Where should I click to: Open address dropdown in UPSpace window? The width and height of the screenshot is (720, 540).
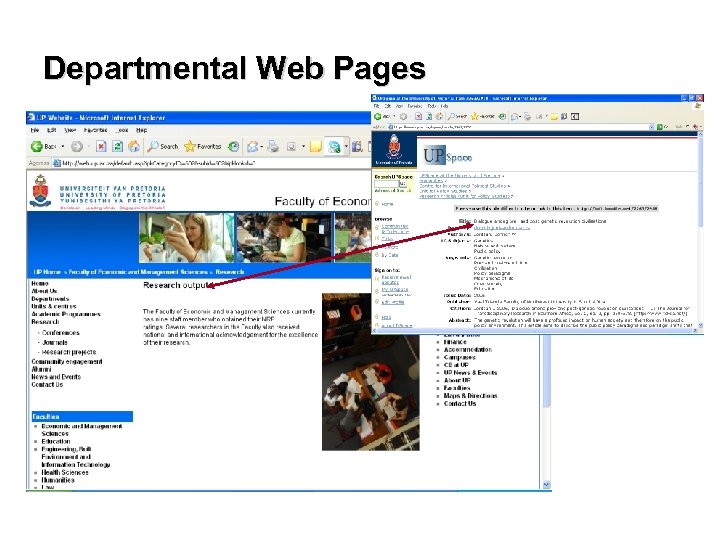[x=651, y=127]
